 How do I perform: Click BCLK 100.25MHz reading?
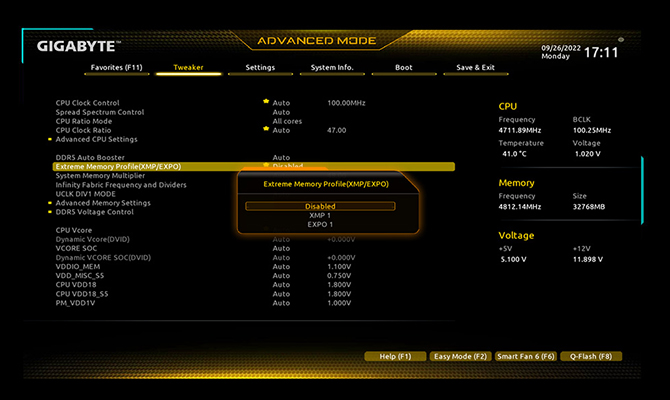tap(592, 130)
